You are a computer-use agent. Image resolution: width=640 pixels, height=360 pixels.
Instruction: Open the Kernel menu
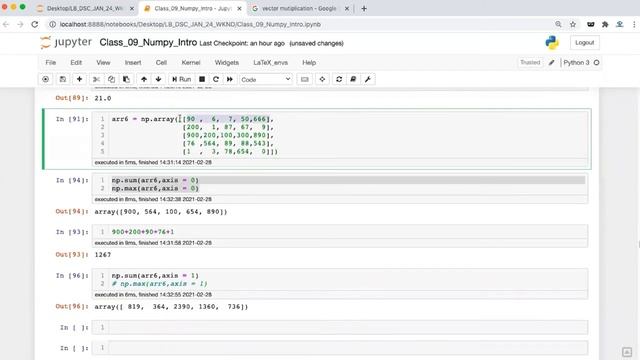point(191,62)
